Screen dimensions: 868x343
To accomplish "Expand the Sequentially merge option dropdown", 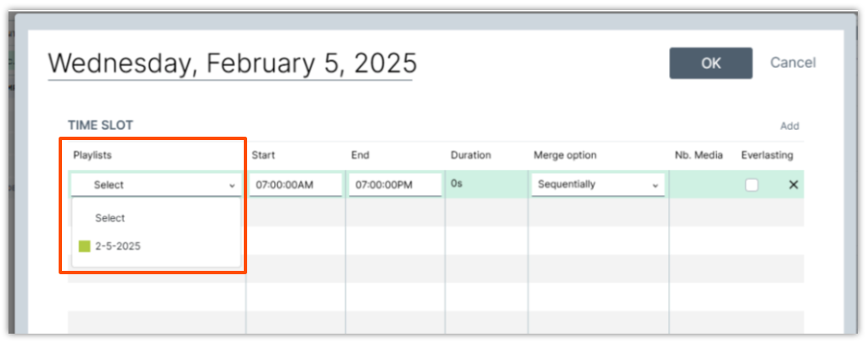I will (595, 185).
